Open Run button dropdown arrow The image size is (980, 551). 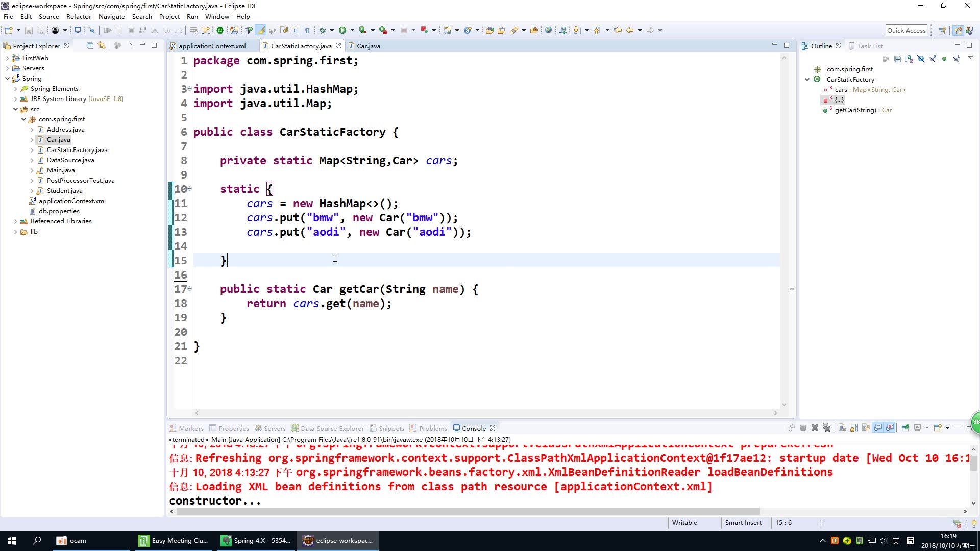point(352,30)
